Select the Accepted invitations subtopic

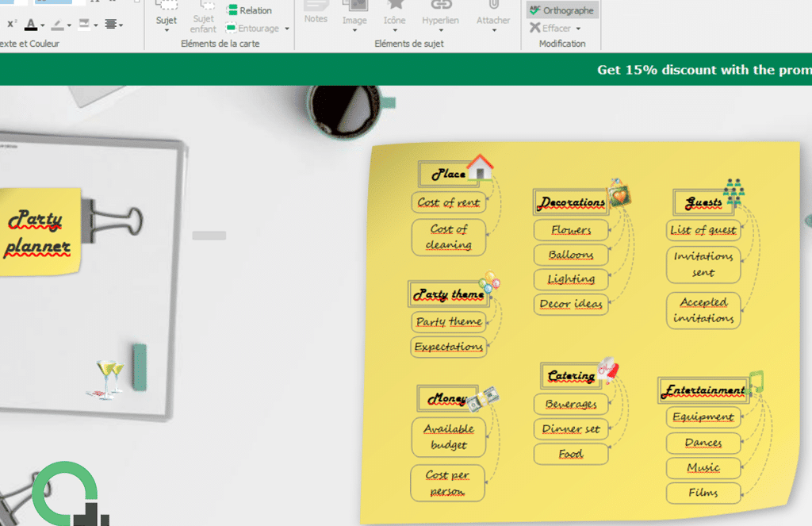(703, 310)
